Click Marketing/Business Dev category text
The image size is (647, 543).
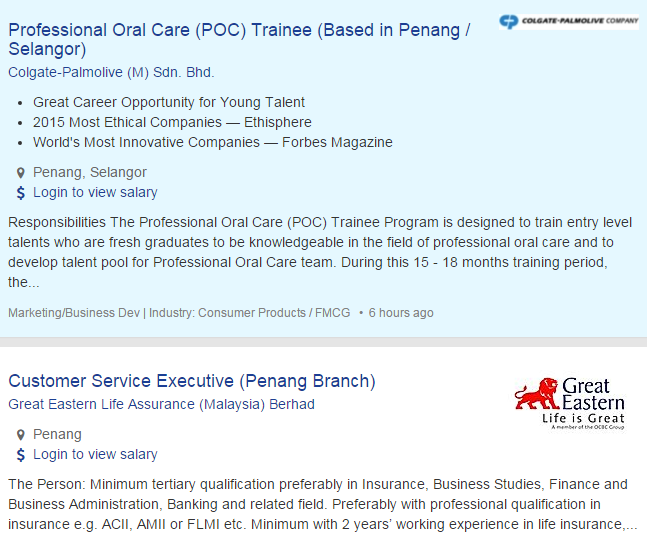pyautogui.click(x=74, y=313)
